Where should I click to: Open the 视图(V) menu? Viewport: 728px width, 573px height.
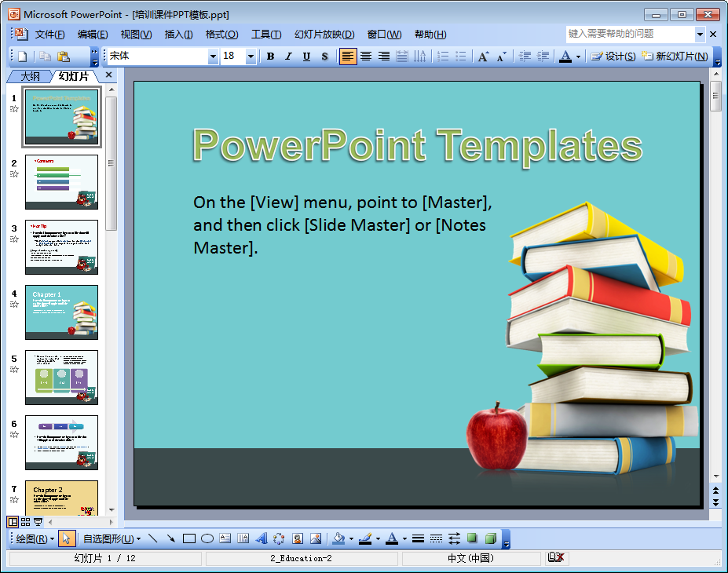pyautogui.click(x=136, y=35)
